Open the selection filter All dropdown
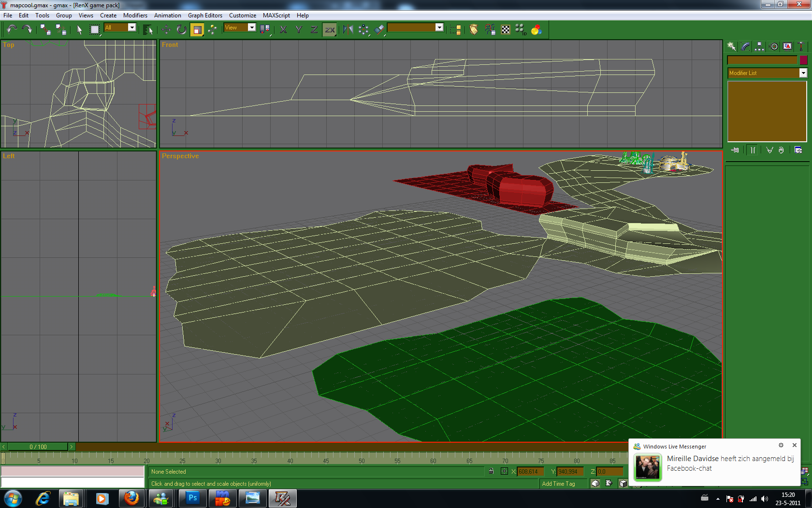Screen dimensions: 812x508 pyautogui.click(x=131, y=28)
